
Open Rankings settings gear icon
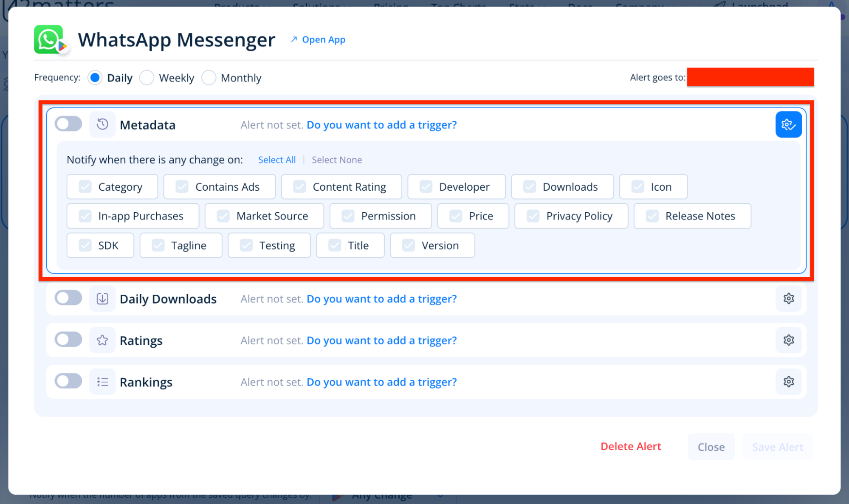click(x=788, y=382)
